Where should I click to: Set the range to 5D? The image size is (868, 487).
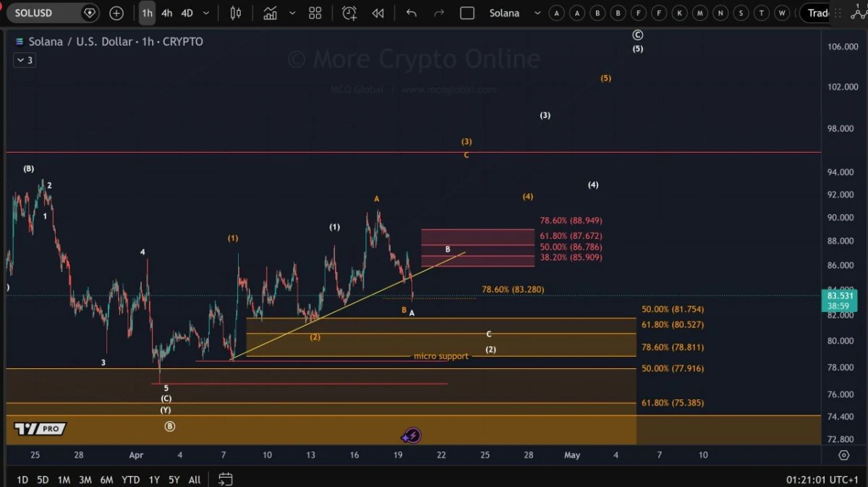tap(43, 479)
